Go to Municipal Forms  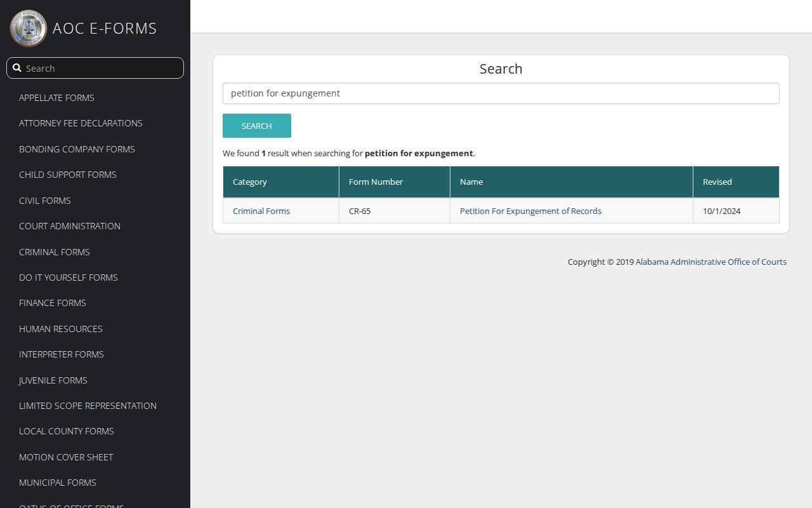click(x=58, y=483)
